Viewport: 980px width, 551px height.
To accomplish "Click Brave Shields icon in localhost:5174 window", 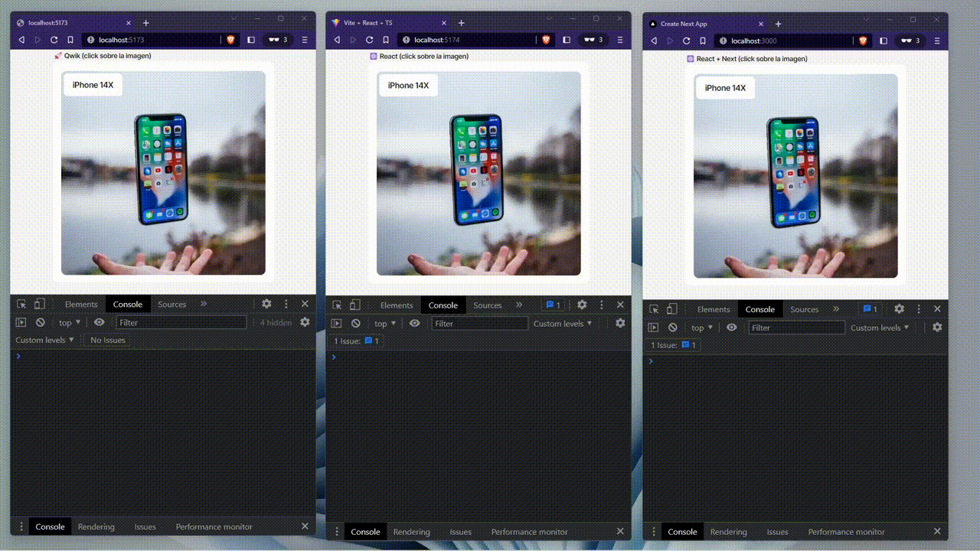I will click(547, 40).
